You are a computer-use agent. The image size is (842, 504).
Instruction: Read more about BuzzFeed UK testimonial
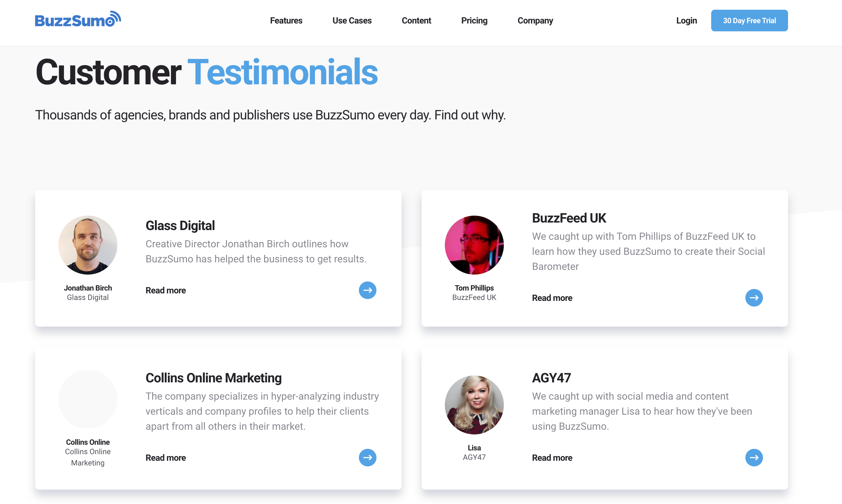click(552, 297)
